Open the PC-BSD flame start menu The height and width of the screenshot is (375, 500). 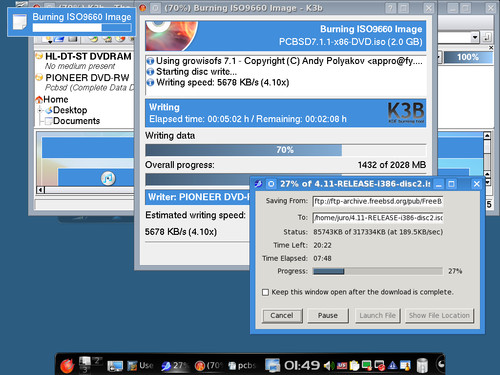pyautogui.click(x=67, y=366)
